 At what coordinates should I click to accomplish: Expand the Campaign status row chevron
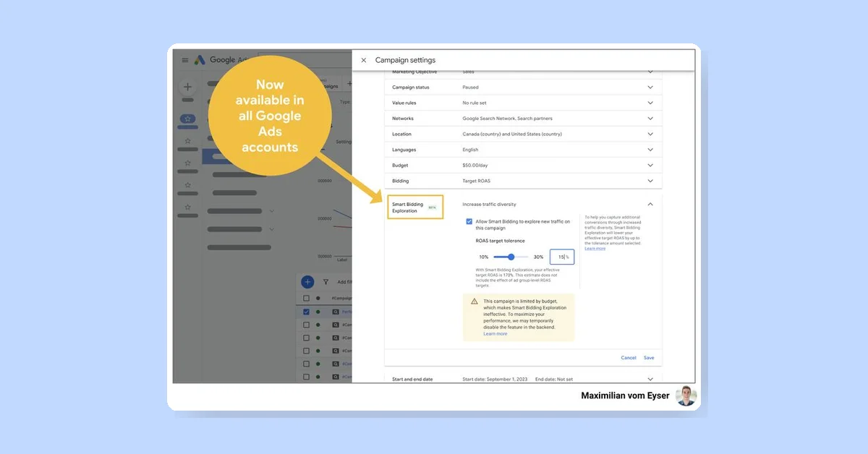tap(650, 87)
